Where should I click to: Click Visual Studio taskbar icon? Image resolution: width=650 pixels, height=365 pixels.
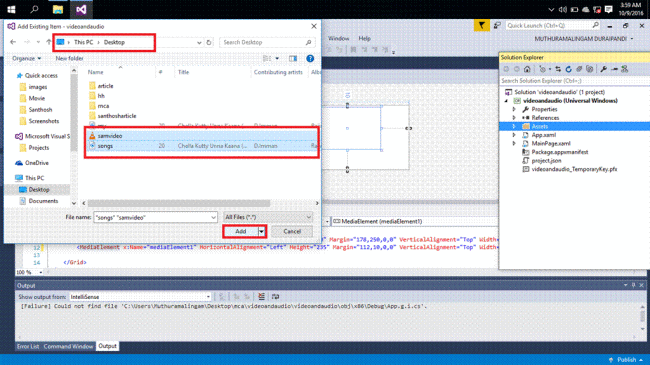[x=81, y=9]
